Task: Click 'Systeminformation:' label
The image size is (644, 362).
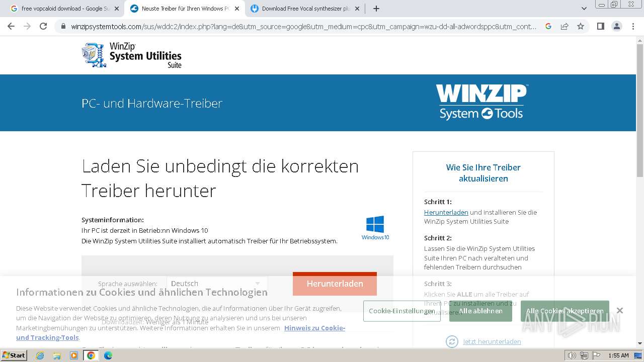Action: click(x=113, y=220)
